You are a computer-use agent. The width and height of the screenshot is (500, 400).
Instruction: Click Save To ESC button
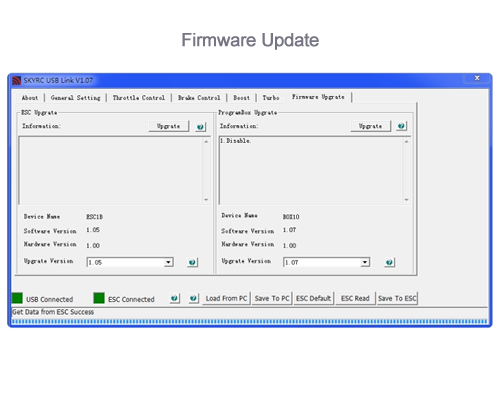(397, 298)
